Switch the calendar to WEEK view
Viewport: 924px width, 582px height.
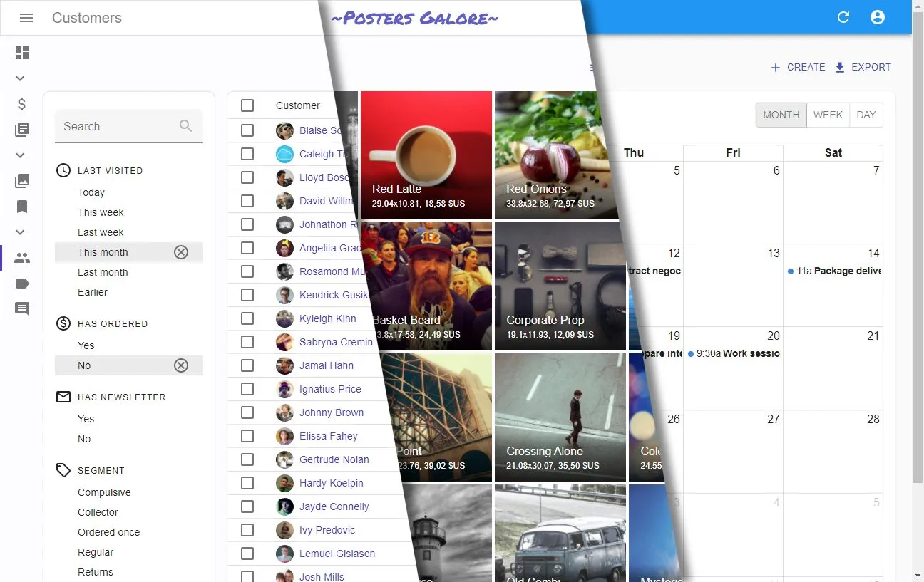828,115
